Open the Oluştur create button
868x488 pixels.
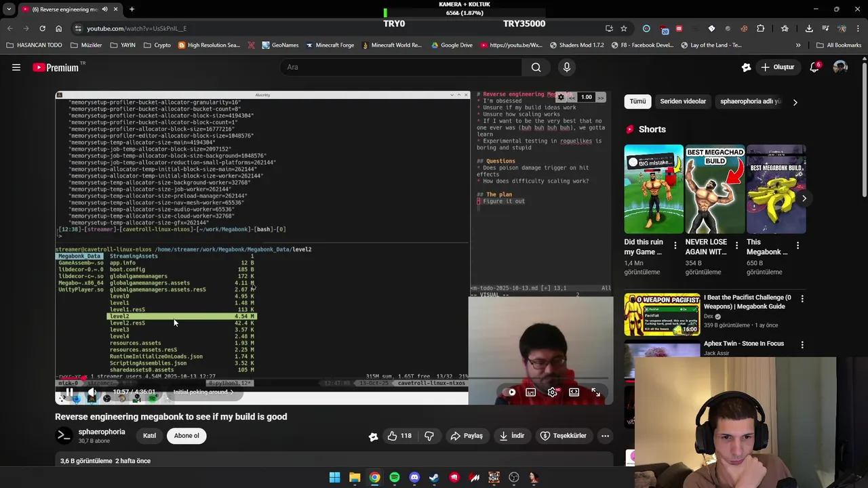point(778,67)
